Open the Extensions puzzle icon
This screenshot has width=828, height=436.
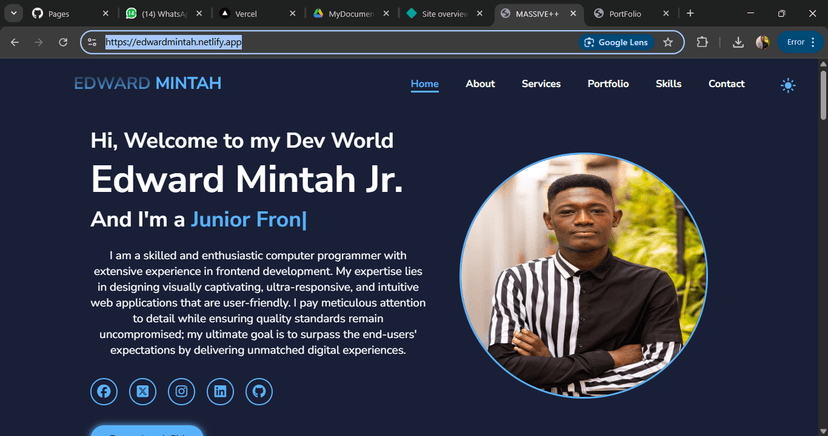pyautogui.click(x=702, y=42)
